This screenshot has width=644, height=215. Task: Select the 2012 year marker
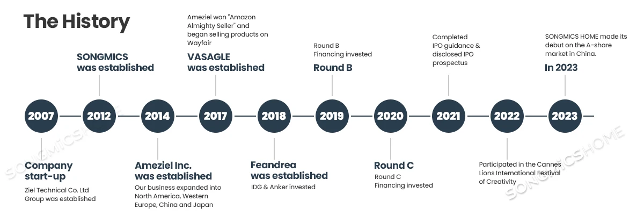[99, 116]
